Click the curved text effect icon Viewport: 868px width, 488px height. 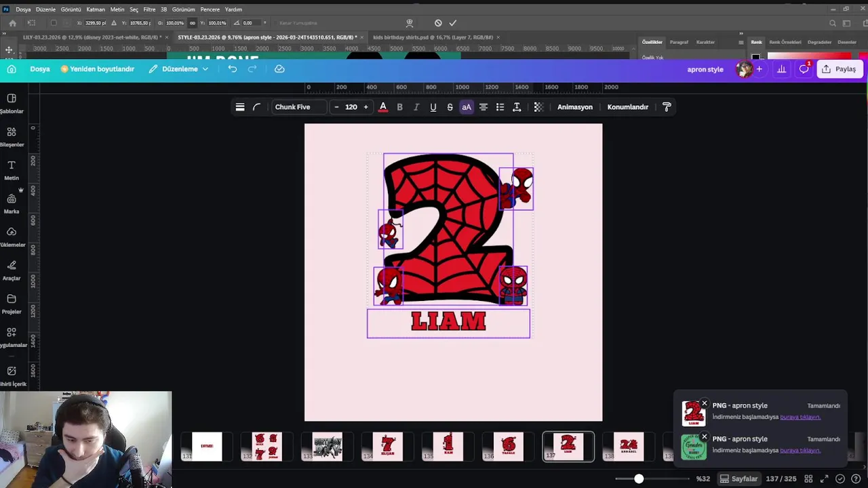coord(257,107)
